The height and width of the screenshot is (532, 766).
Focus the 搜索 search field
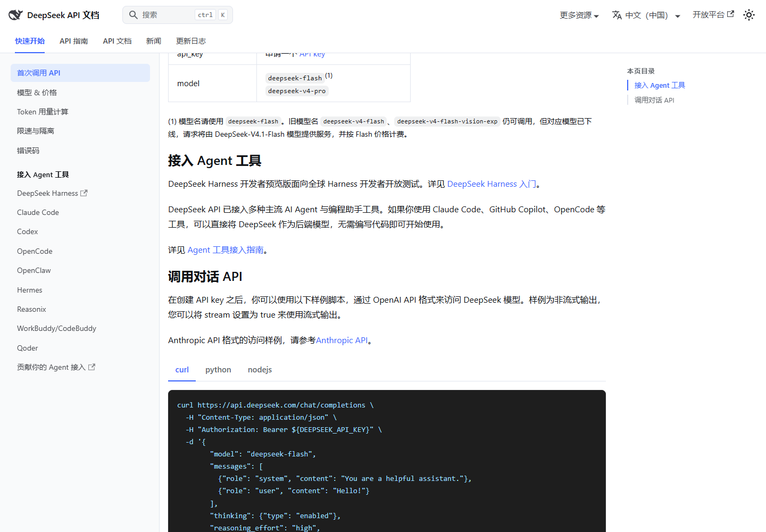click(x=178, y=15)
